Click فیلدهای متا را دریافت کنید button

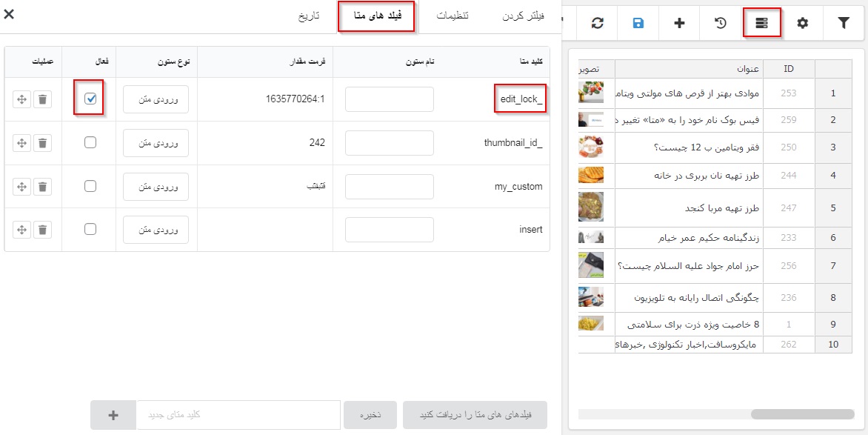pos(475,415)
